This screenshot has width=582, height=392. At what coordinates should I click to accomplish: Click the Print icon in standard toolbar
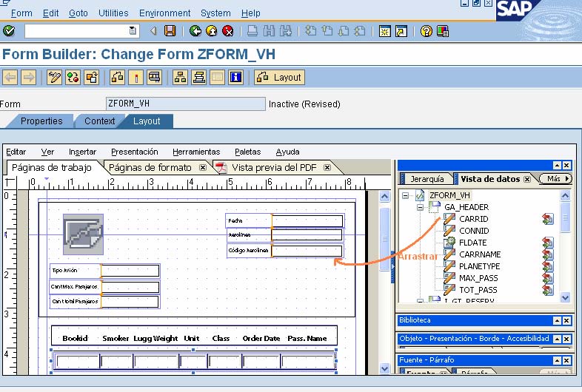[x=252, y=31]
